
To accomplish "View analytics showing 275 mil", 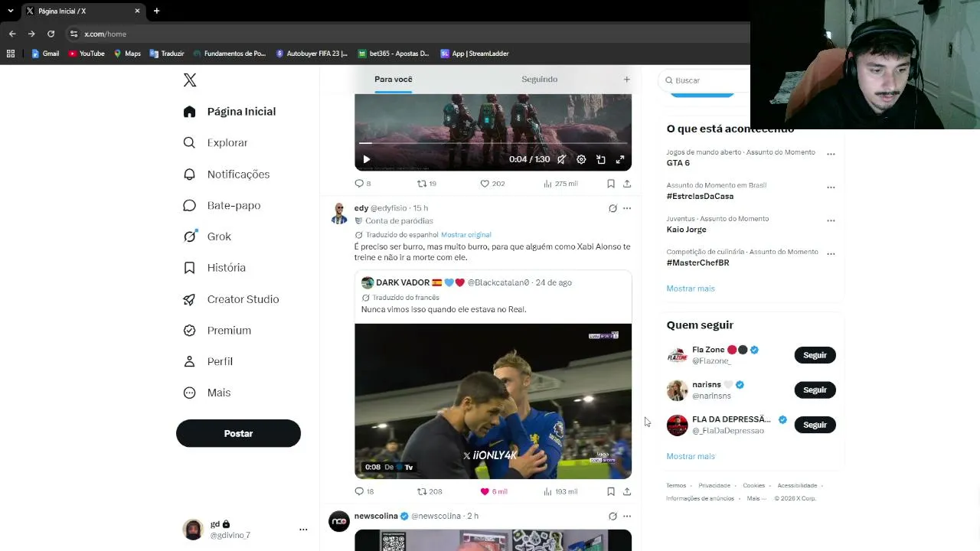I will point(560,184).
